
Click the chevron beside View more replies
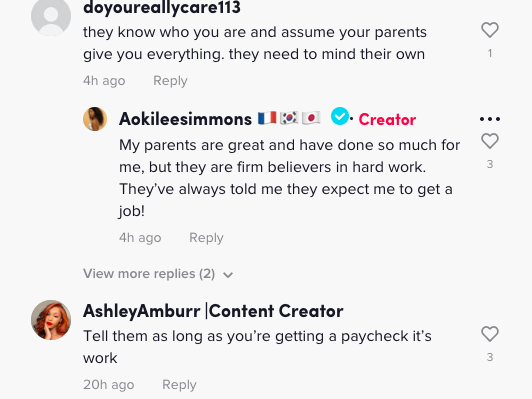tap(228, 275)
